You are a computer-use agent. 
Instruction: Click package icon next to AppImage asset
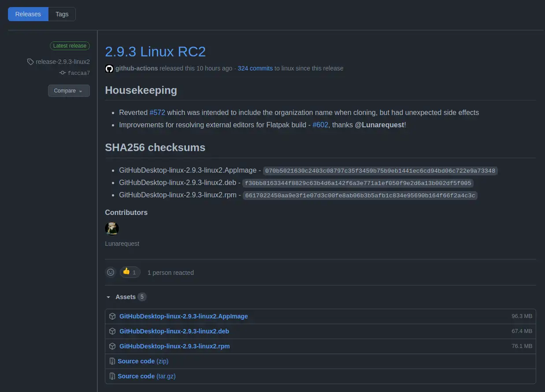click(112, 316)
